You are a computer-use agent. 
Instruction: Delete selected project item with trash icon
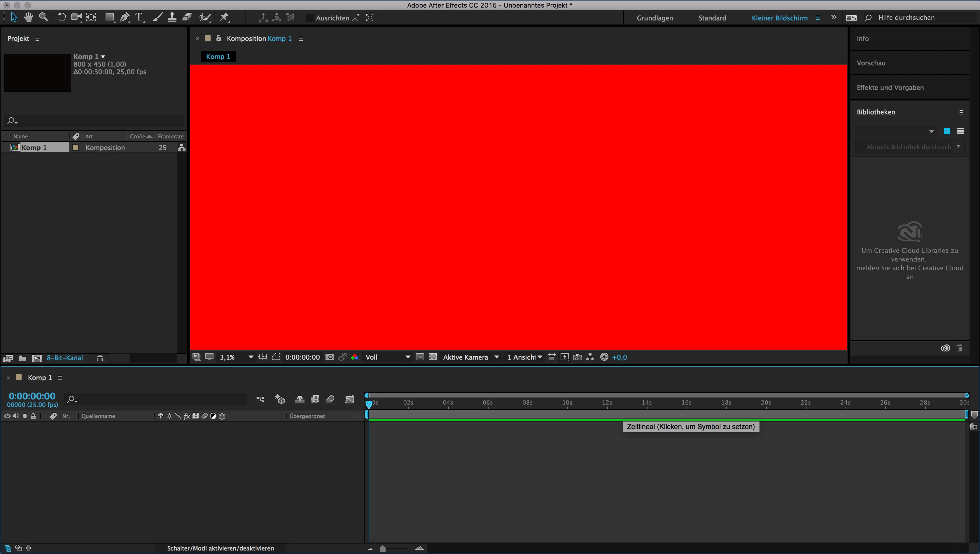[x=100, y=358]
